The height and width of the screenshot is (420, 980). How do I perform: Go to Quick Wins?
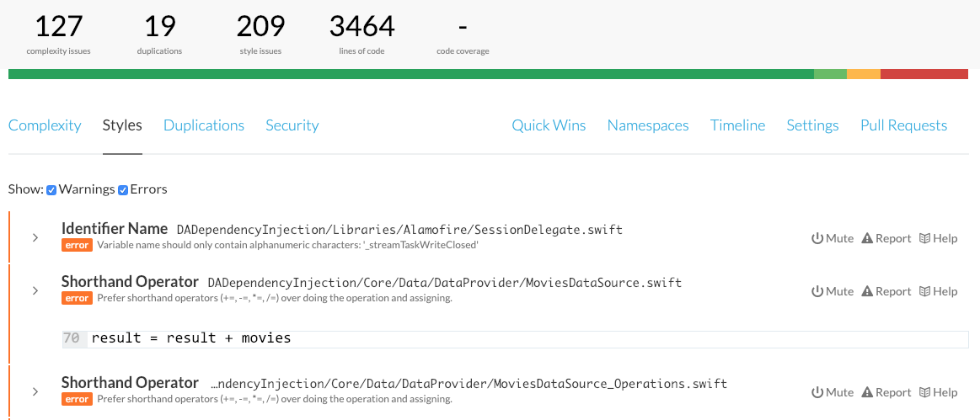(549, 125)
